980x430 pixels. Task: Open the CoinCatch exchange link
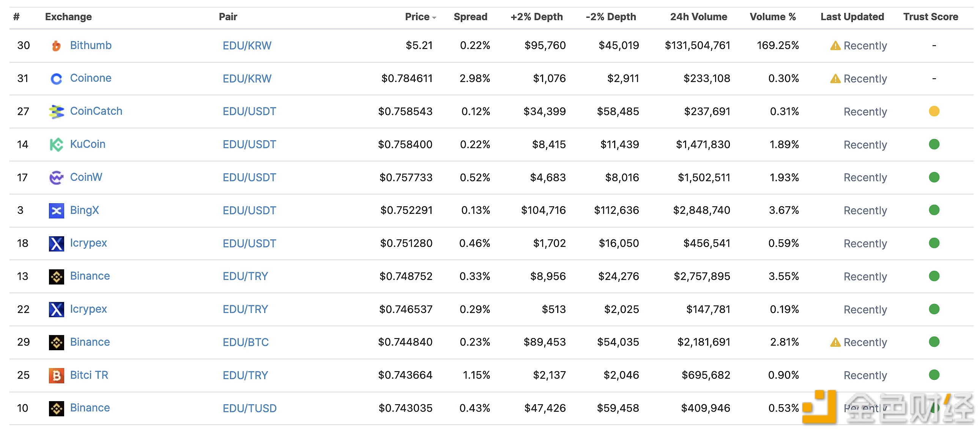(x=96, y=111)
